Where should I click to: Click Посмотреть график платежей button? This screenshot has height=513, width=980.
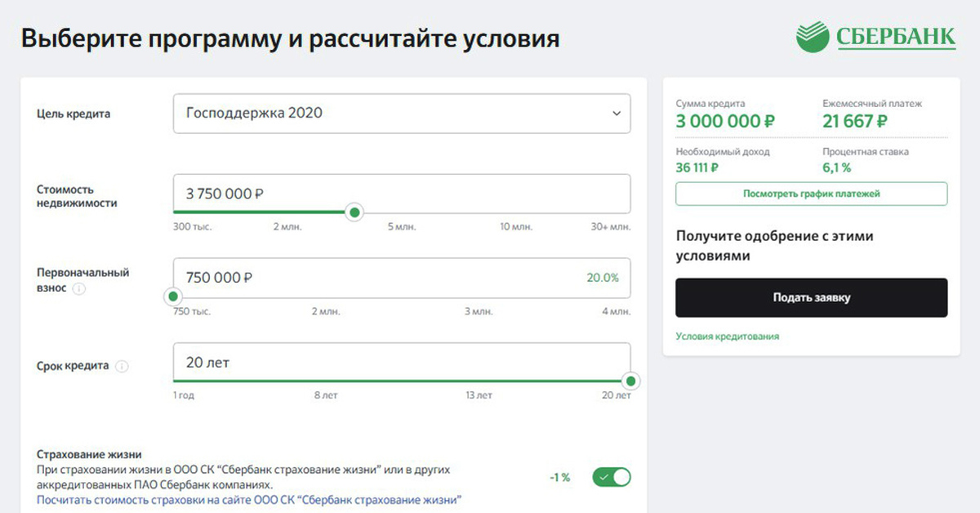tap(811, 194)
